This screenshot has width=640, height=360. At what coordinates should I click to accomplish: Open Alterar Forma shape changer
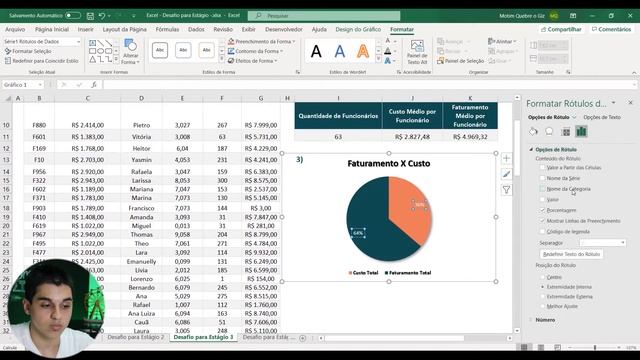coord(131,52)
